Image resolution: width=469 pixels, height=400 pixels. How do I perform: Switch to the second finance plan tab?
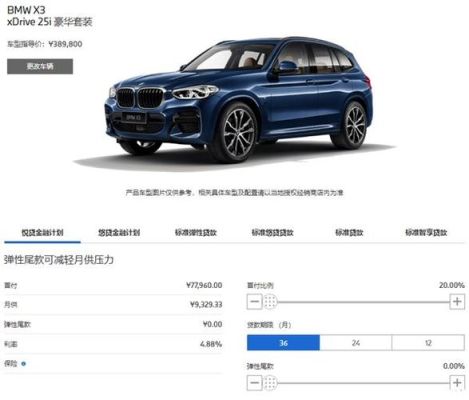(x=119, y=233)
